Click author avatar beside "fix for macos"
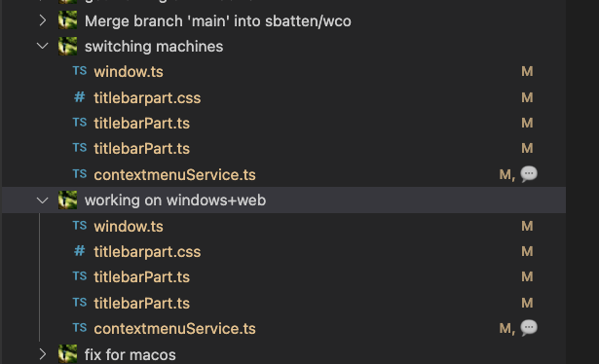 [67, 354]
